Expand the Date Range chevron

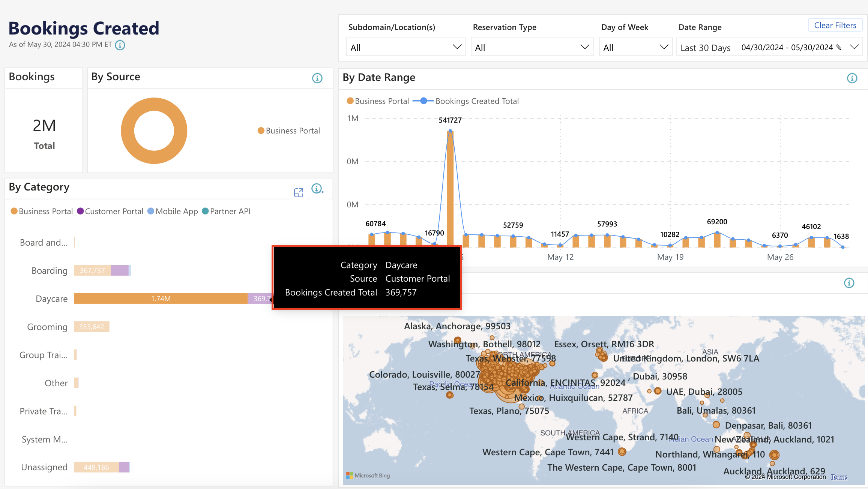(854, 47)
